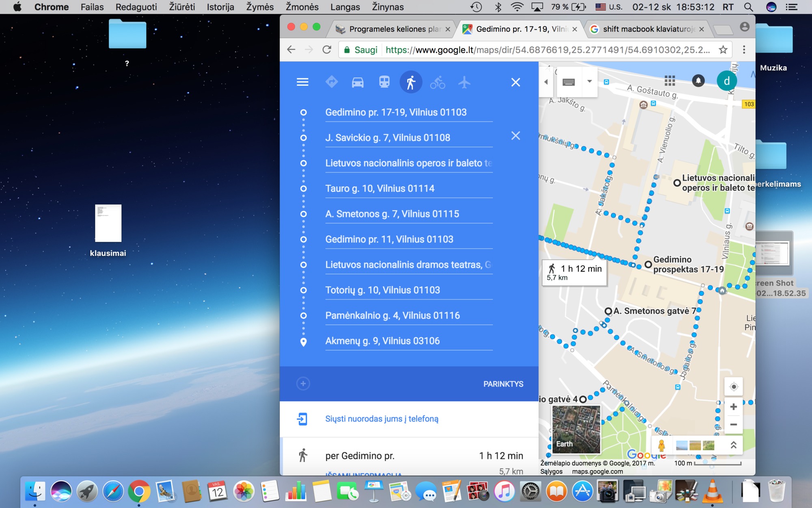Click the Pamėnkalnio g. 4 stop
The image size is (812, 508).
[409, 315]
